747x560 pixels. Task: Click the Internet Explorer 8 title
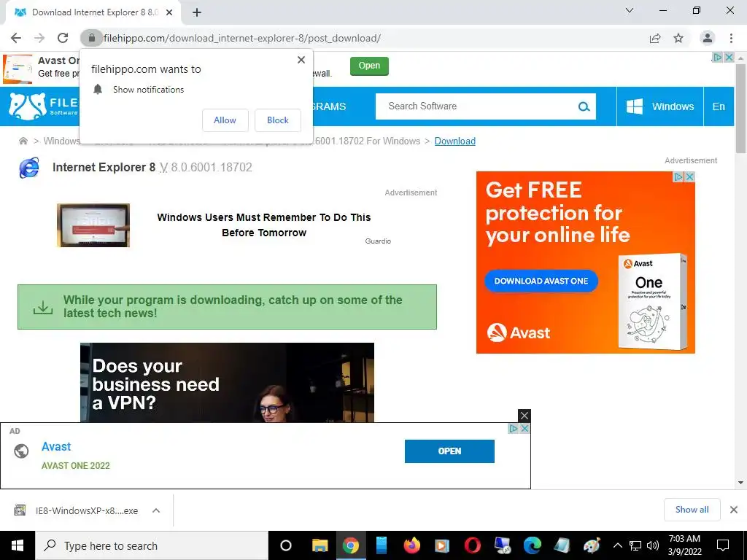104,167
